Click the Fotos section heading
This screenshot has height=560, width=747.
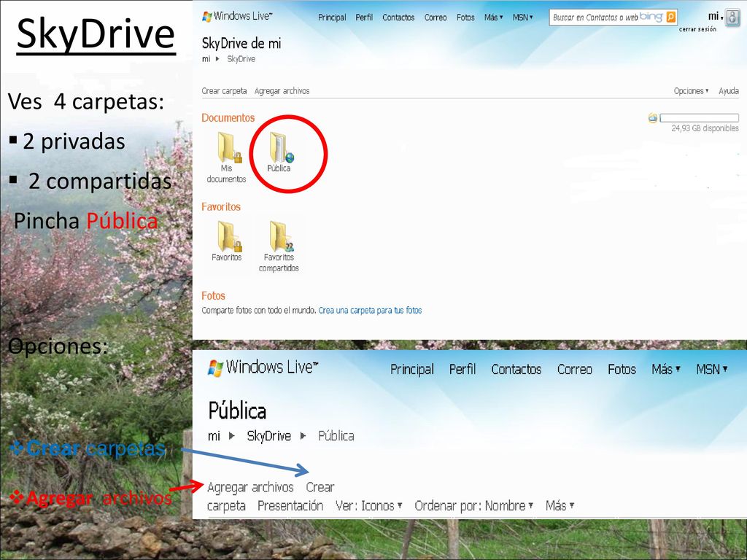pyautogui.click(x=214, y=296)
